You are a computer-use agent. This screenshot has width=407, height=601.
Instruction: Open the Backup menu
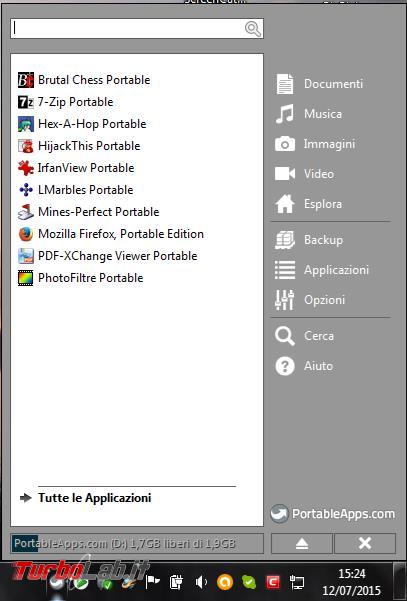309,240
